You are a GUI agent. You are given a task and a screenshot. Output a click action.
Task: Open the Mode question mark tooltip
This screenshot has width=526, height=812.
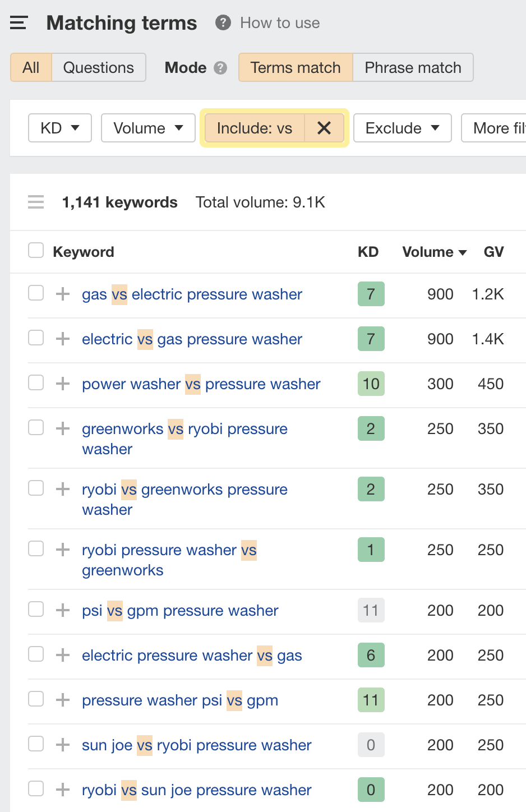(221, 68)
